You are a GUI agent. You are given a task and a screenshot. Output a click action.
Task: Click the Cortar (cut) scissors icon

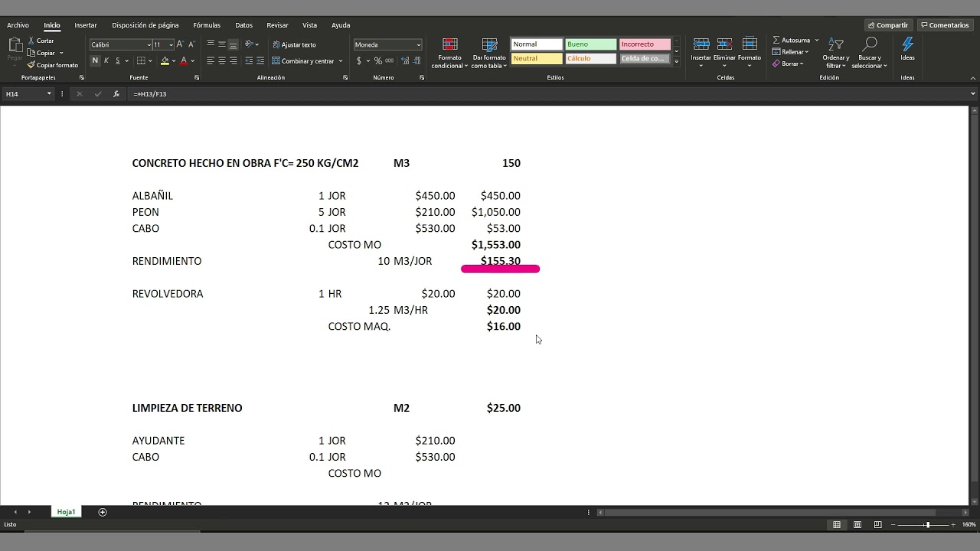31,41
